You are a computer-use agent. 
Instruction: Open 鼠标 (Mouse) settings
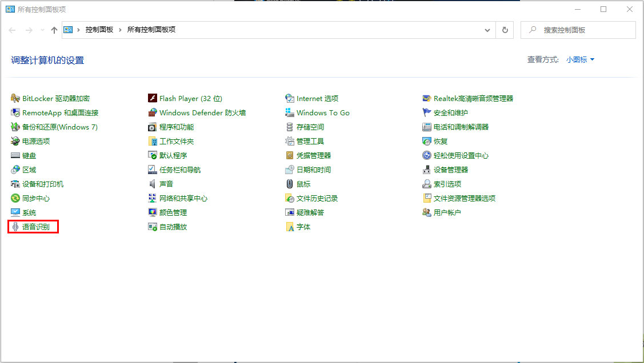303,184
